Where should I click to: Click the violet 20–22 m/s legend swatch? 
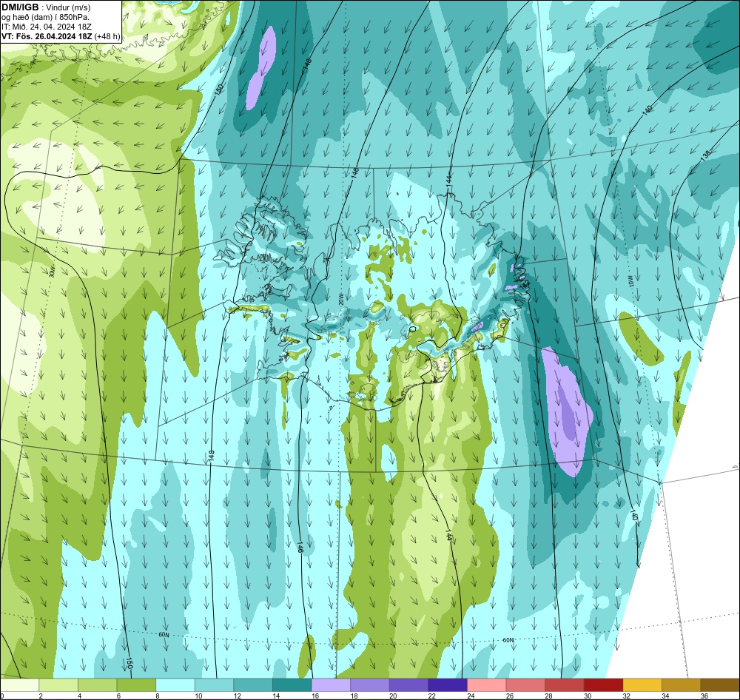(x=408, y=685)
